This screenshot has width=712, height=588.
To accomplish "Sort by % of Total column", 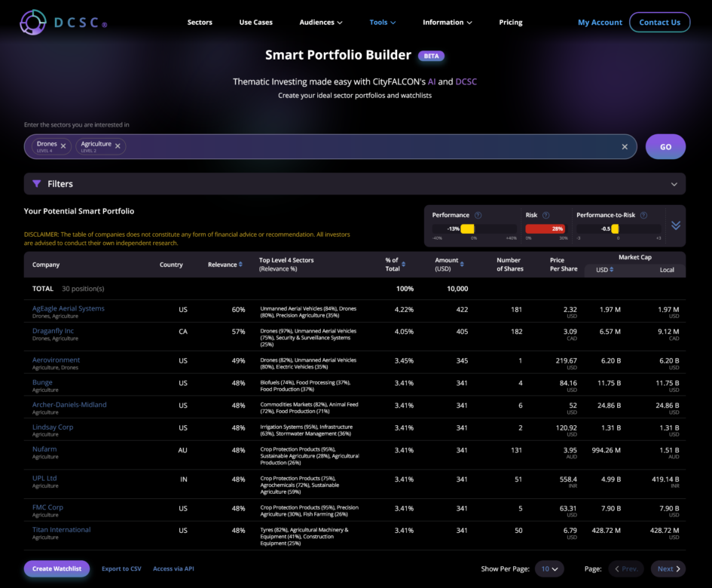I will pyautogui.click(x=403, y=265).
